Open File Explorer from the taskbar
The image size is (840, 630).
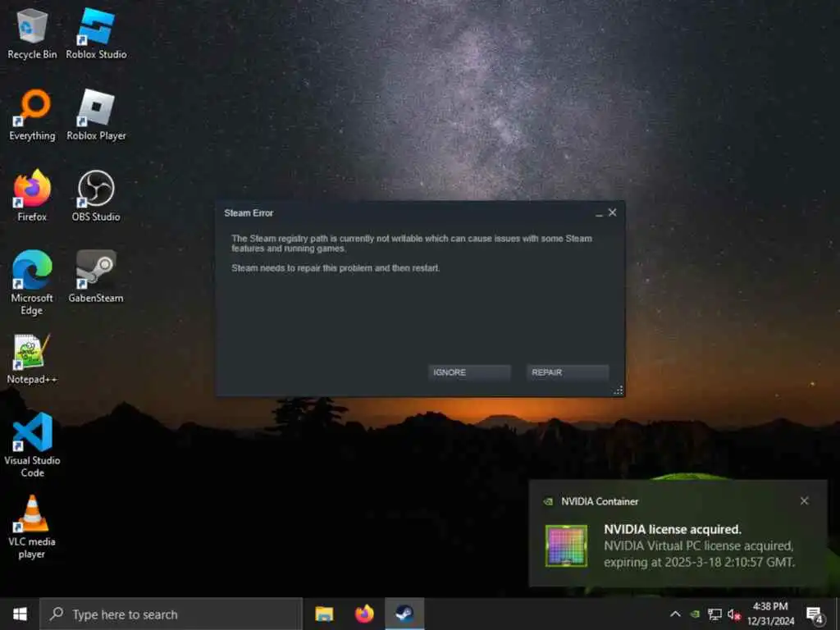(324, 614)
